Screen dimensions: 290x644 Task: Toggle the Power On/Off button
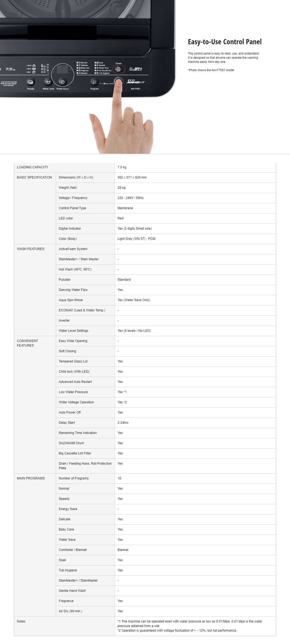click(x=118, y=69)
